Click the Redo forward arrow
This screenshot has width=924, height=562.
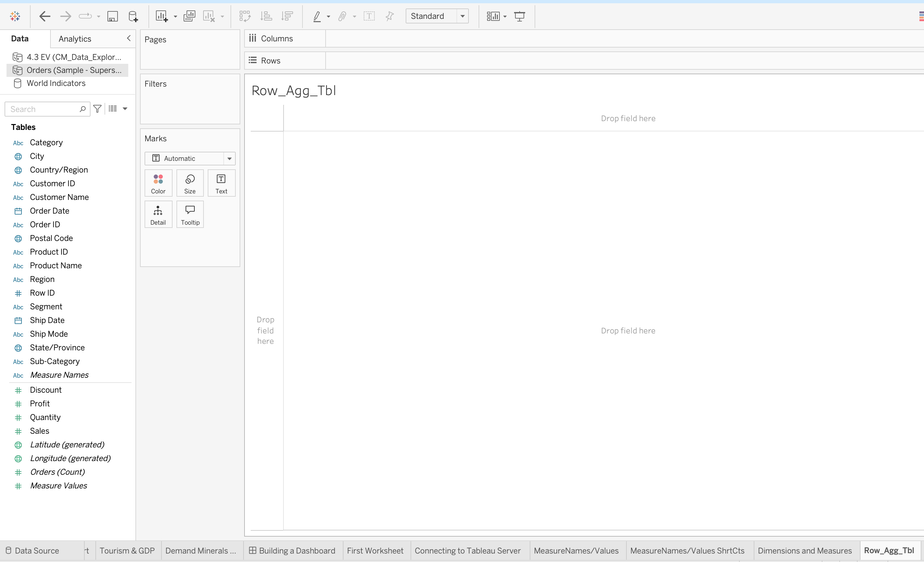point(65,16)
